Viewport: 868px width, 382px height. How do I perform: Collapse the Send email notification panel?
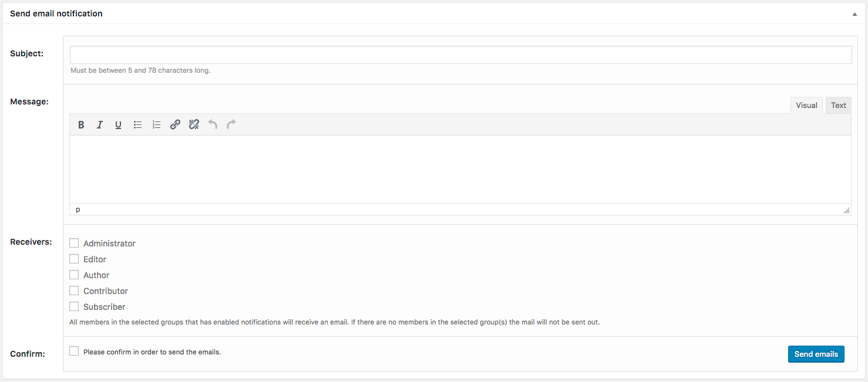tap(854, 13)
